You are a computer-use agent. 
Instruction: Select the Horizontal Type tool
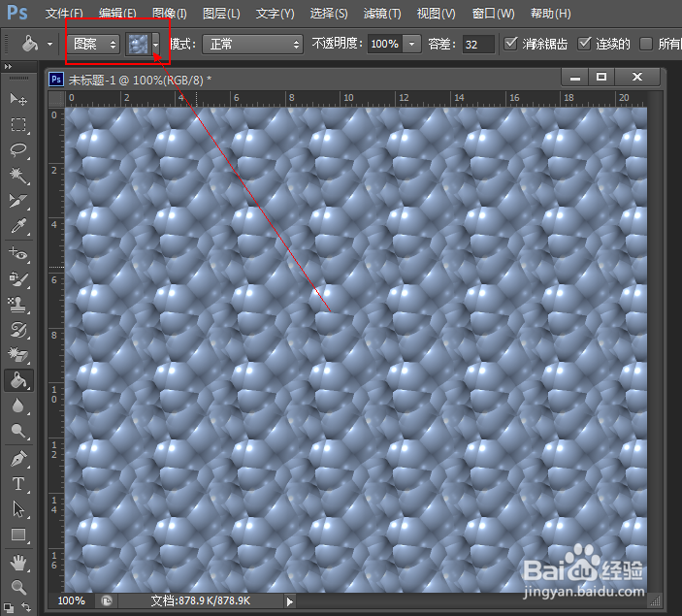18,484
